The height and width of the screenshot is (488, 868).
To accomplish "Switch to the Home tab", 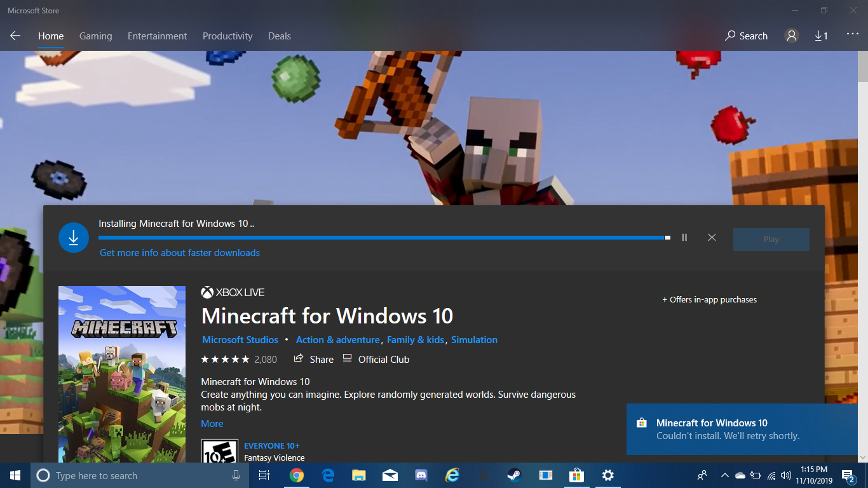I will [x=51, y=36].
